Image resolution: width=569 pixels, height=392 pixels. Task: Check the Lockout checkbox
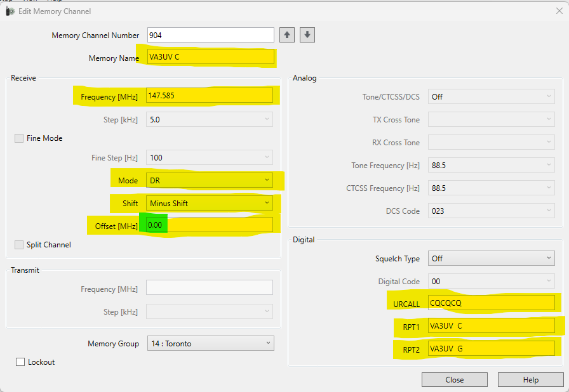[x=20, y=362]
